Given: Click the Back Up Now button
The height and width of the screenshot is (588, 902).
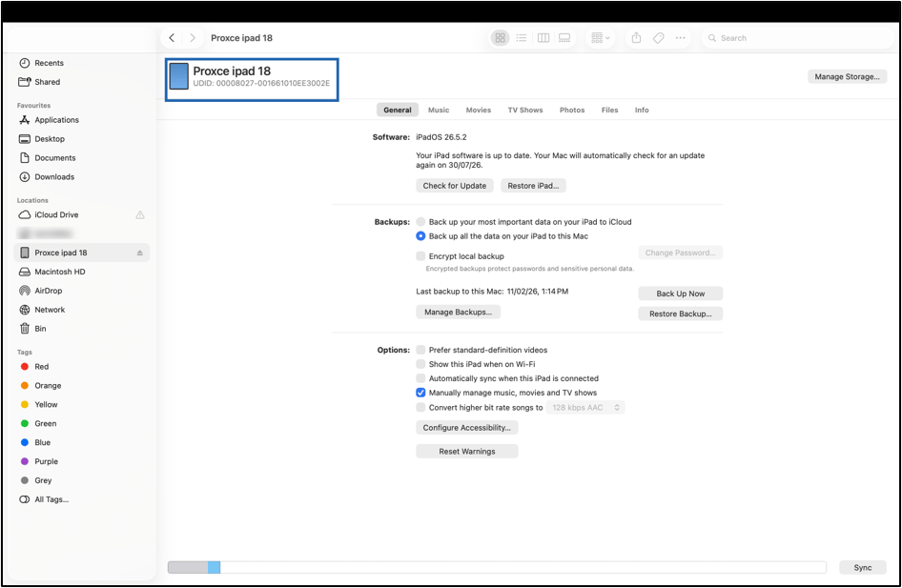Looking at the screenshot, I should 681,294.
